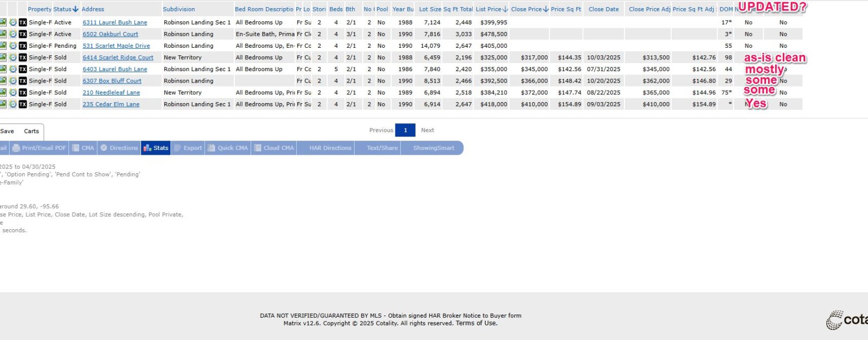Sort by the Close Price column header

(529, 9)
